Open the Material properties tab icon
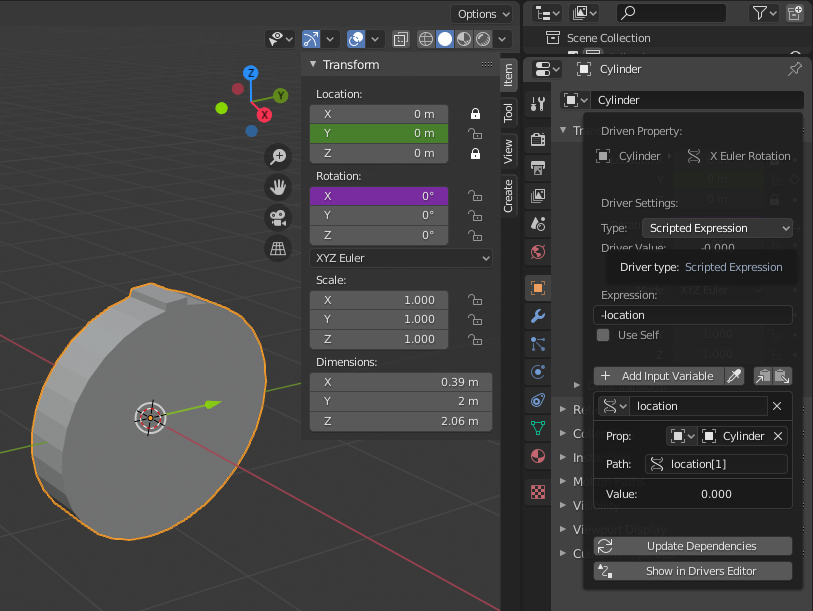The height and width of the screenshot is (611, 813). 538,456
